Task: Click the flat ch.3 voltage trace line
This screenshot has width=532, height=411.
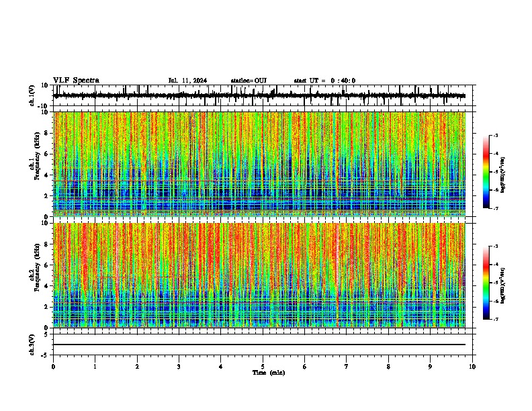Action: [x=259, y=345]
